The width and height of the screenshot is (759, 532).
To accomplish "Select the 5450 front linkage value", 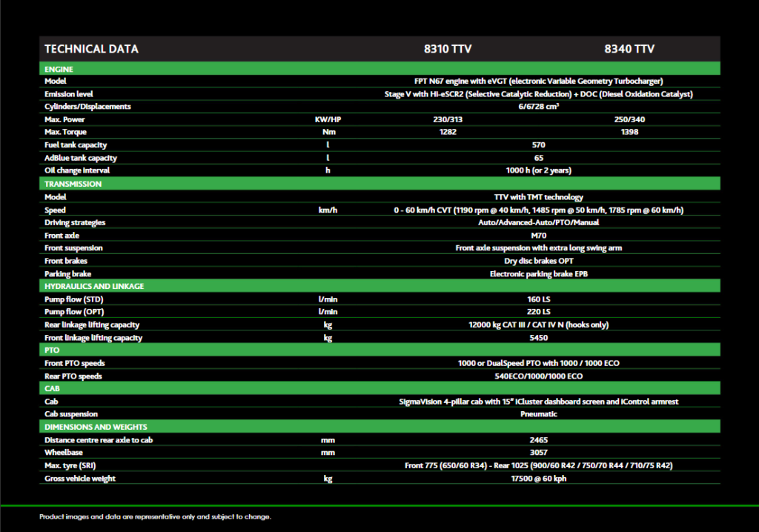I will (539, 338).
